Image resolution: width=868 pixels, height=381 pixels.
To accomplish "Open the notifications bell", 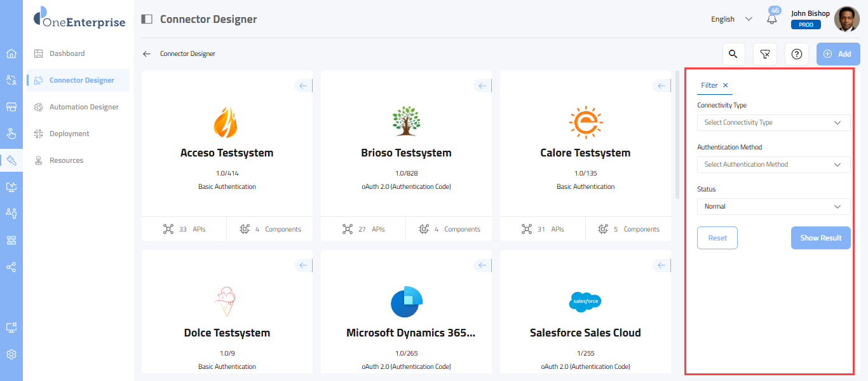I will (x=772, y=19).
